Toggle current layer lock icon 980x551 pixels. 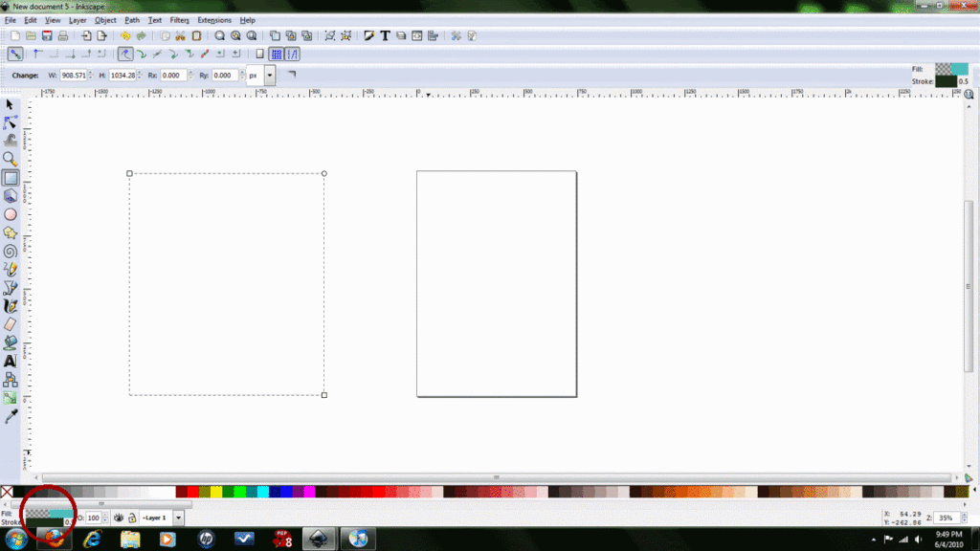132,518
